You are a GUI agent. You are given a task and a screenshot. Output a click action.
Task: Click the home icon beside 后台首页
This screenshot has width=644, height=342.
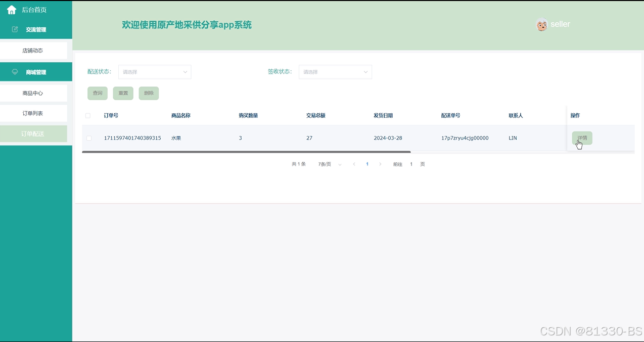point(12,10)
